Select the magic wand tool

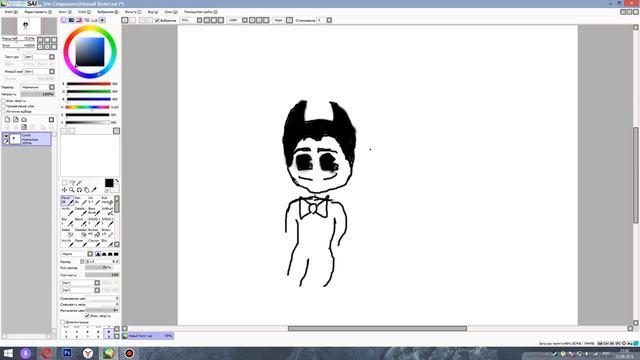pyautogui.click(x=79, y=183)
